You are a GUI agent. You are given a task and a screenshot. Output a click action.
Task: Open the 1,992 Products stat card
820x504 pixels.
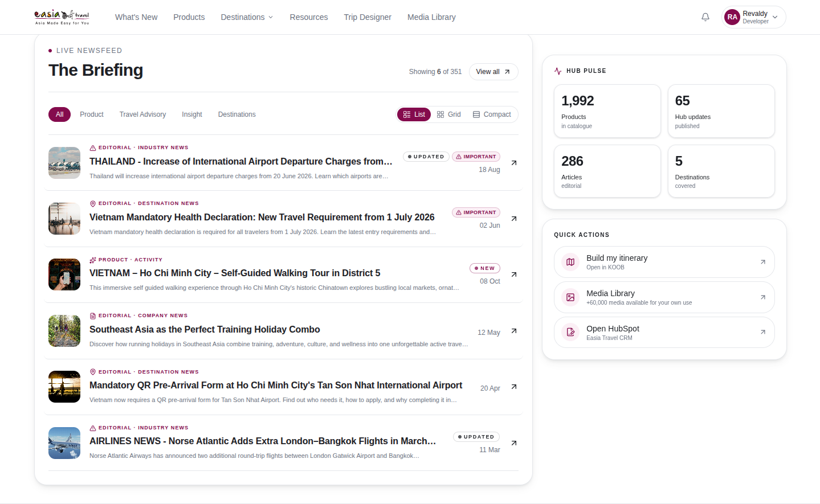point(607,111)
